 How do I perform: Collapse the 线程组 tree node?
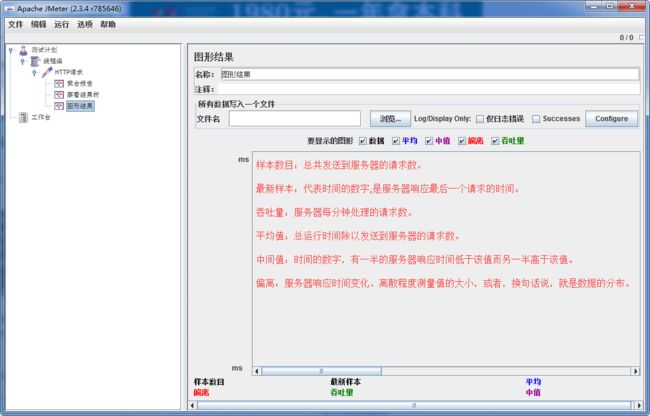23,62
